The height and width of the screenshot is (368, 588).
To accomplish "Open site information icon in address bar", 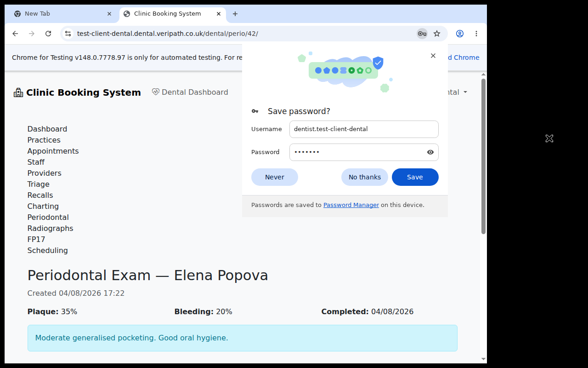I will [x=68, y=34].
